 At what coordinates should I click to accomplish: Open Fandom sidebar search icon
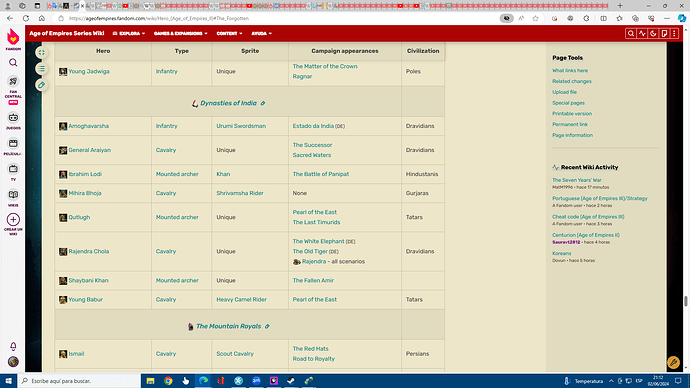(x=13, y=62)
